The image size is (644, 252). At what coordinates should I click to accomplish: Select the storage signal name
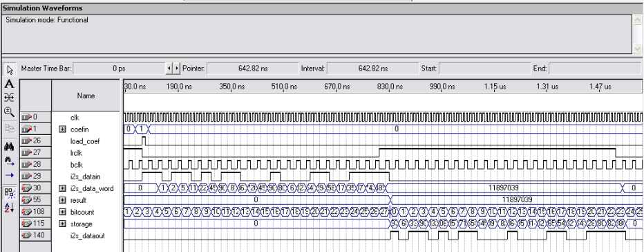pos(81,224)
